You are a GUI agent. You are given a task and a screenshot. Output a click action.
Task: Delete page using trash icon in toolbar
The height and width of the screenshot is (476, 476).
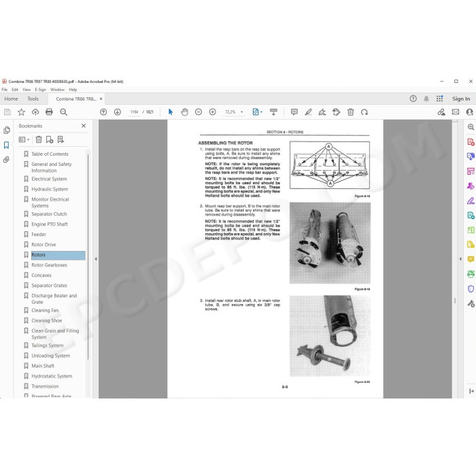point(351,112)
